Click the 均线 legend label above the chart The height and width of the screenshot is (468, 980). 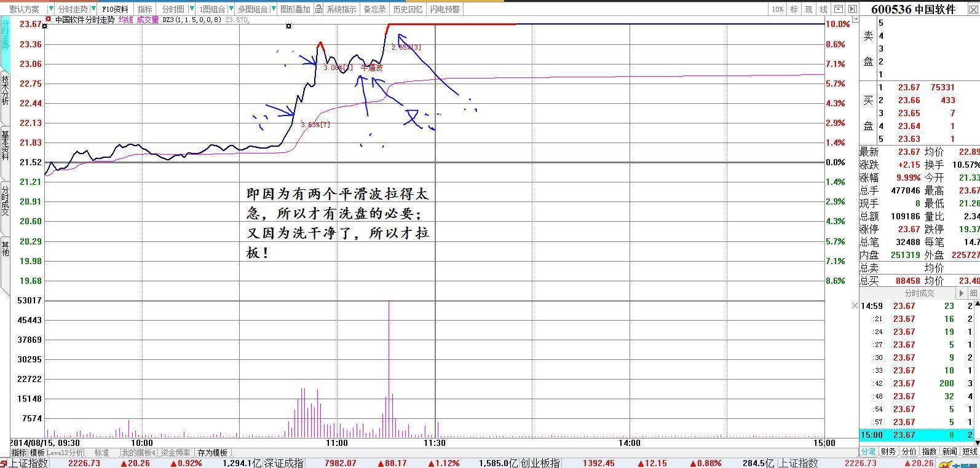coord(125,20)
